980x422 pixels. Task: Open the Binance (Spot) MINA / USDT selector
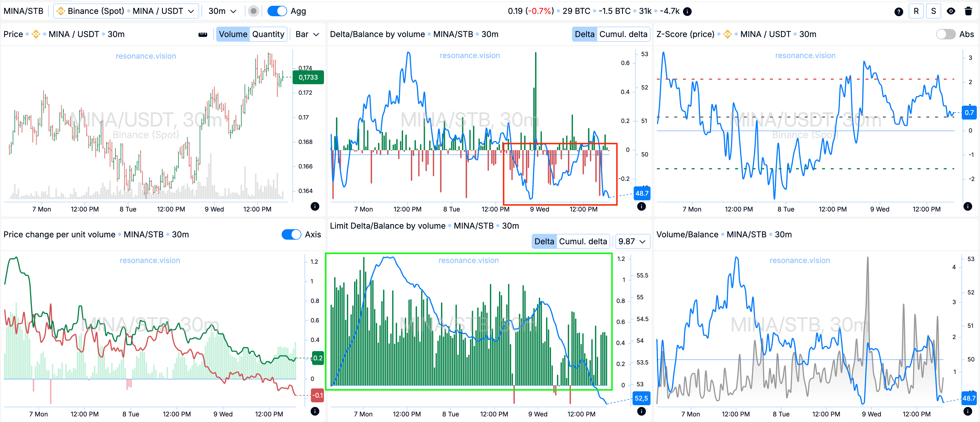126,11
